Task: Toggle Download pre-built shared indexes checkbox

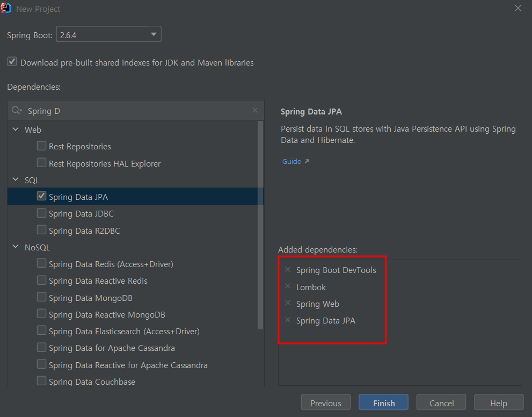Action: (x=12, y=62)
